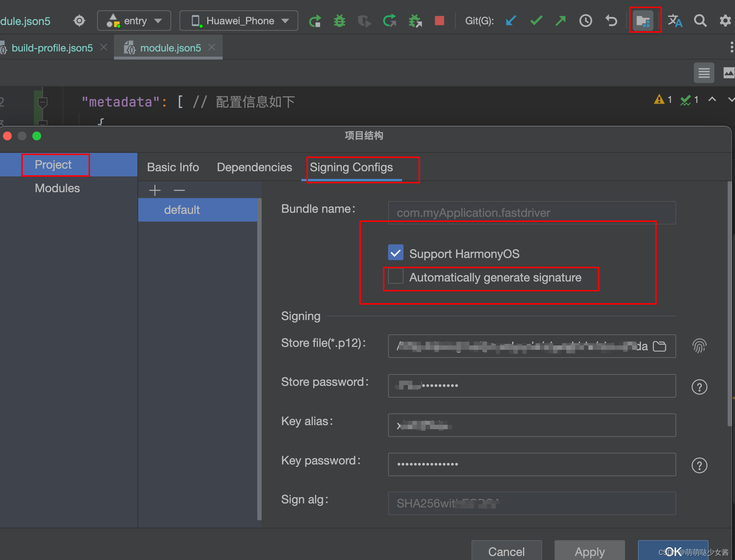The width and height of the screenshot is (735, 560).
Task: Click the Apply button
Action: click(589, 551)
